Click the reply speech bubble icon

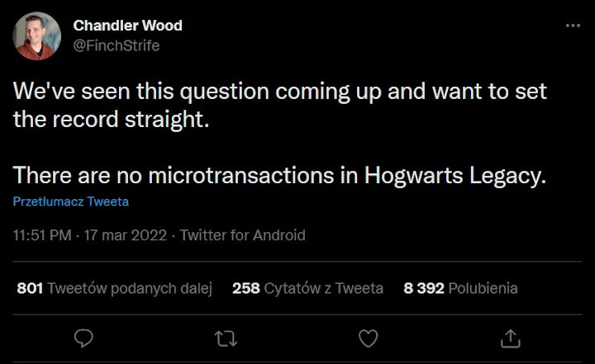pos(83,337)
